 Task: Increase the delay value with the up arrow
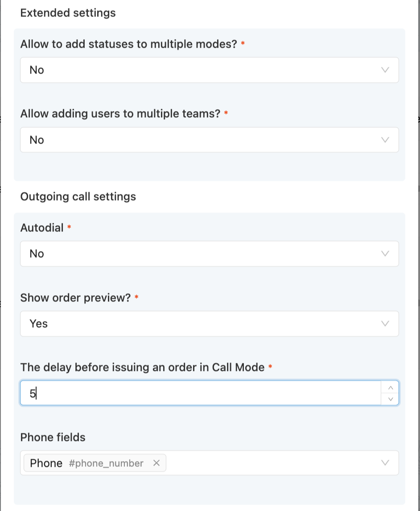coord(390,388)
